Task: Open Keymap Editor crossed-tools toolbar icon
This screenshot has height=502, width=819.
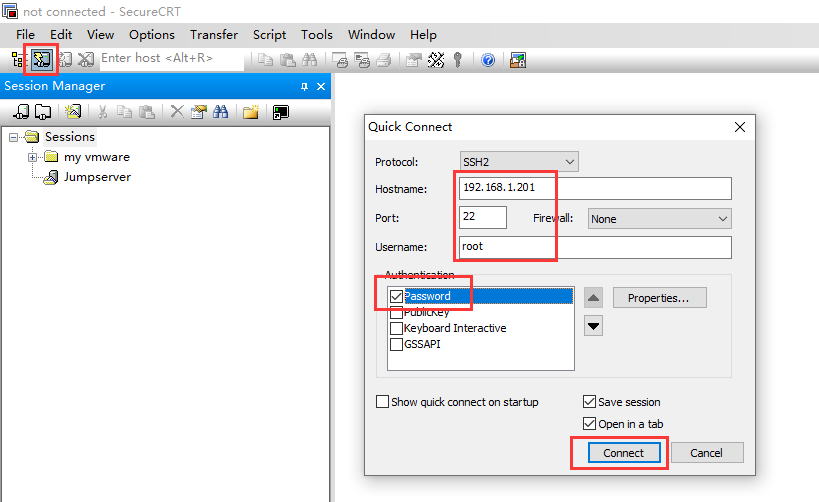Action: click(436, 60)
